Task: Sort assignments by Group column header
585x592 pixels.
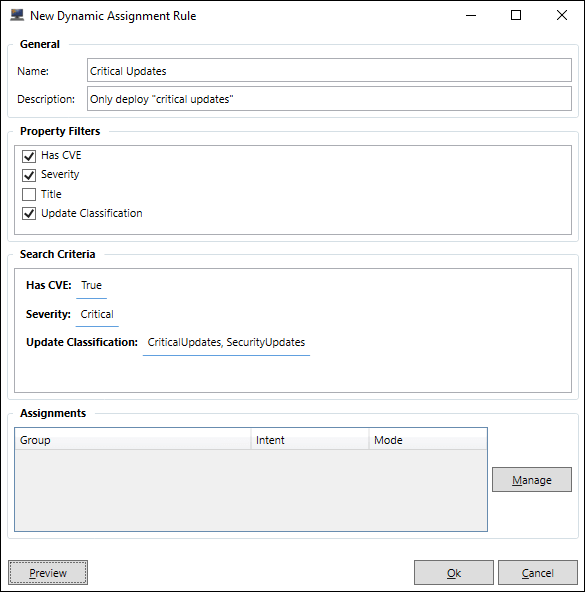Action: (133, 440)
